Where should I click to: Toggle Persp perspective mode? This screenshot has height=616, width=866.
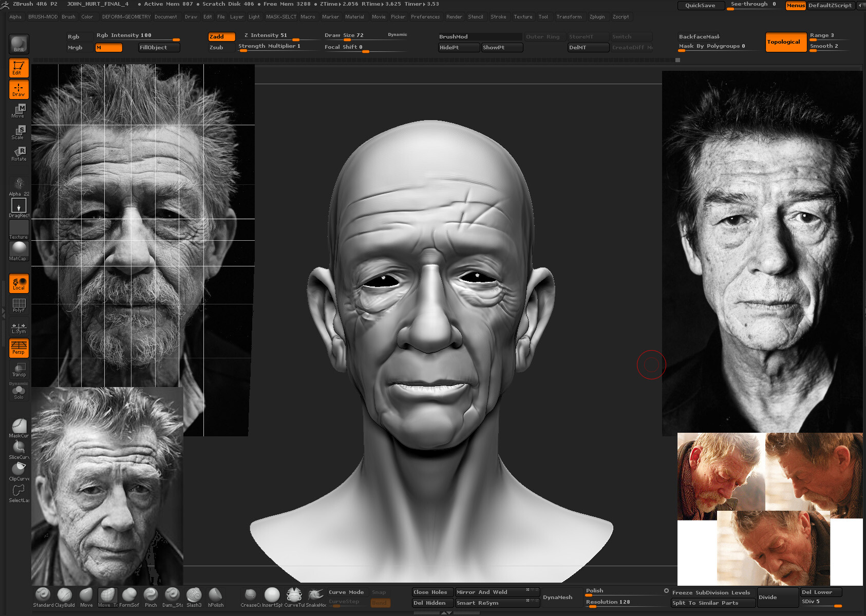pyautogui.click(x=18, y=348)
